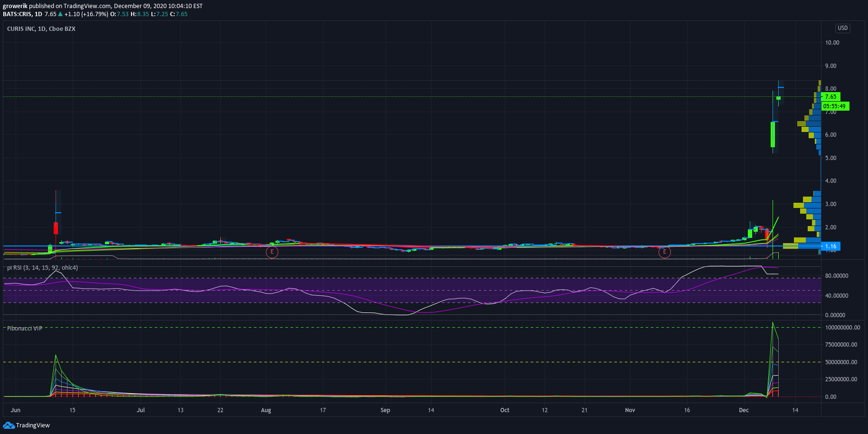Click the 6.00 price axis label
Viewport: 868px width, 434px height.
click(x=830, y=134)
